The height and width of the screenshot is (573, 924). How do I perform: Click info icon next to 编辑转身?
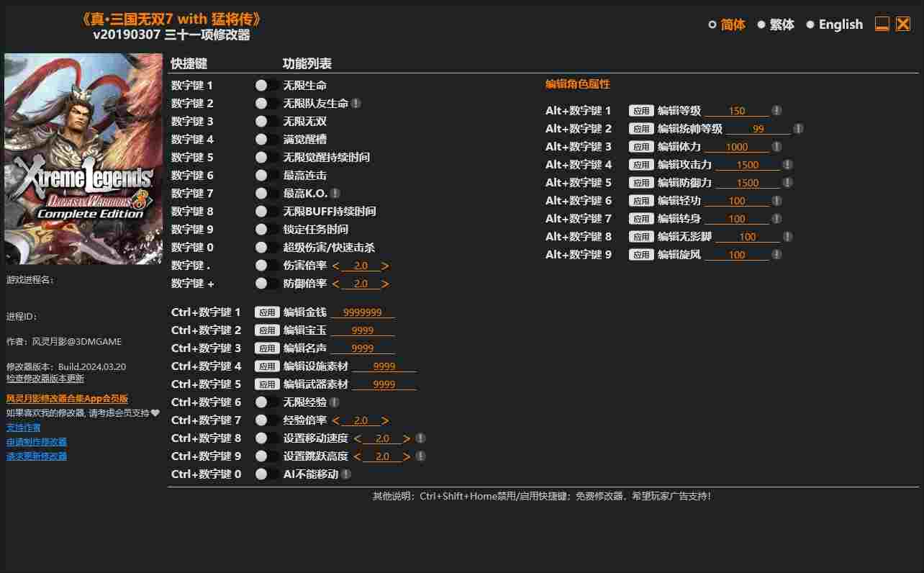776,219
